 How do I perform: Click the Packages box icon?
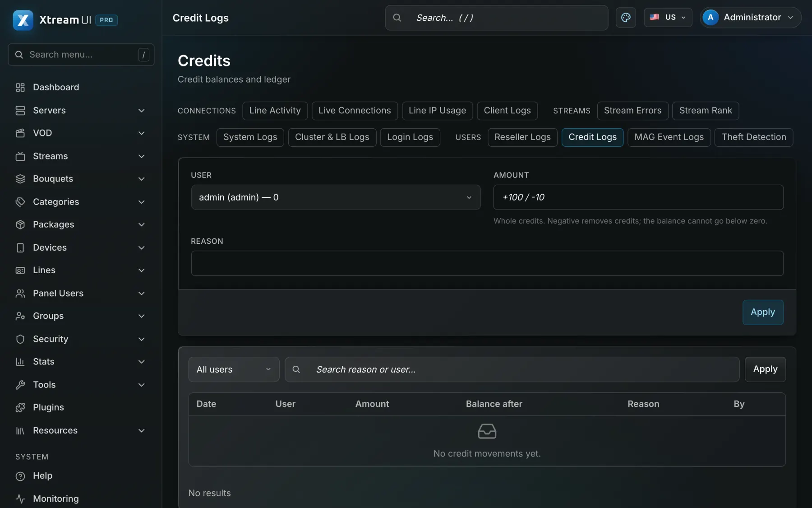point(20,224)
